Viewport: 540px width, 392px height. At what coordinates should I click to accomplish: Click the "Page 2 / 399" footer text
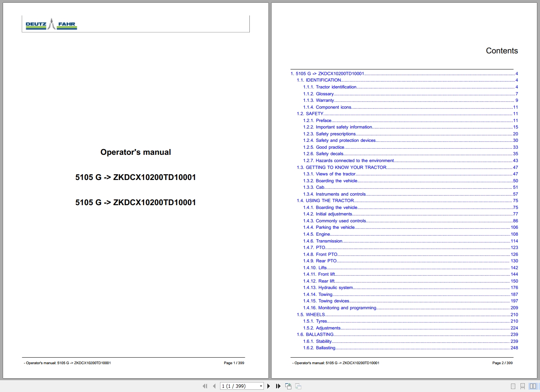click(x=502, y=363)
